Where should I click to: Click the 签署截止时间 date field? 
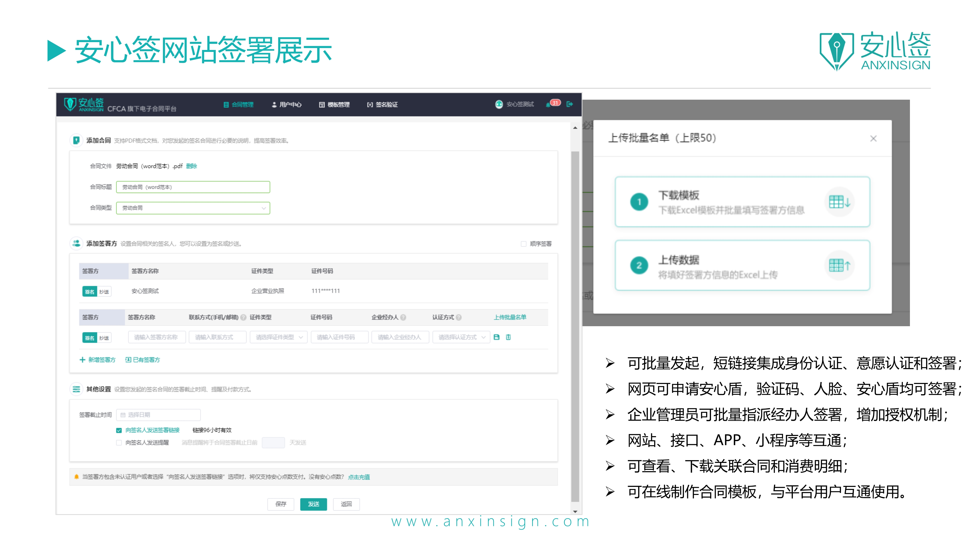[158, 415]
